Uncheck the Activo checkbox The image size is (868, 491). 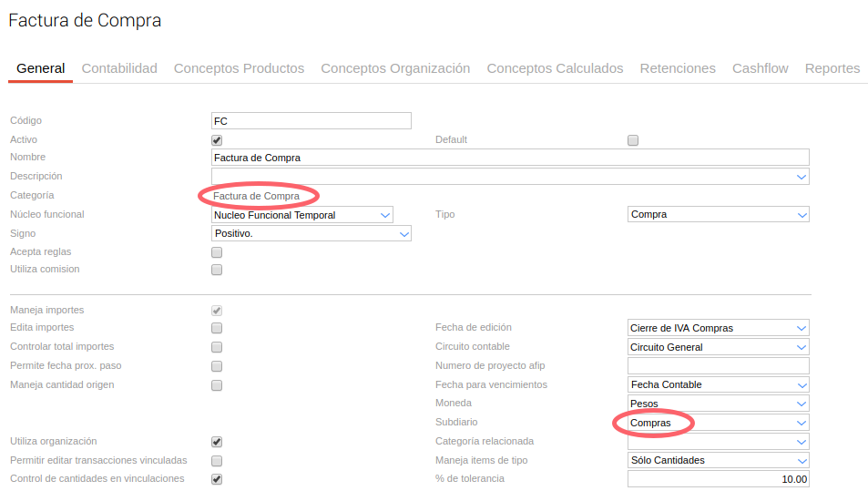pyautogui.click(x=217, y=140)
